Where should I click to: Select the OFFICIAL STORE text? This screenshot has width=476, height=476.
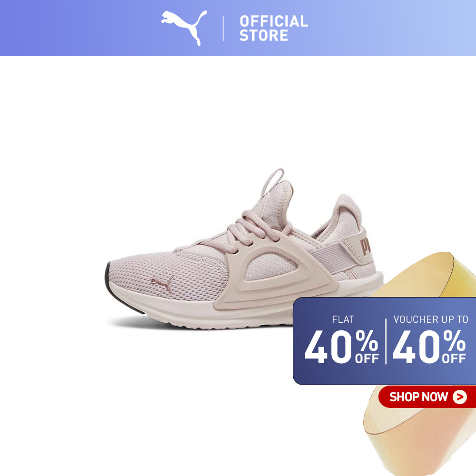[274, 28]
